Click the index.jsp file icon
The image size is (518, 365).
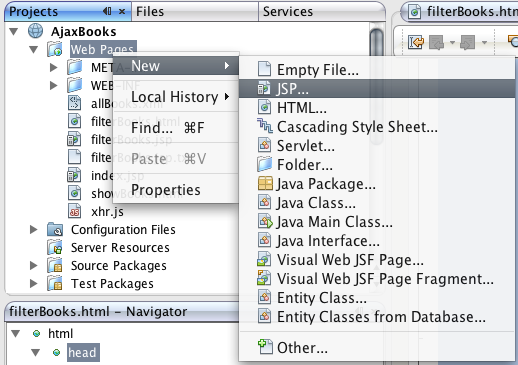click(x=74, y=175)
